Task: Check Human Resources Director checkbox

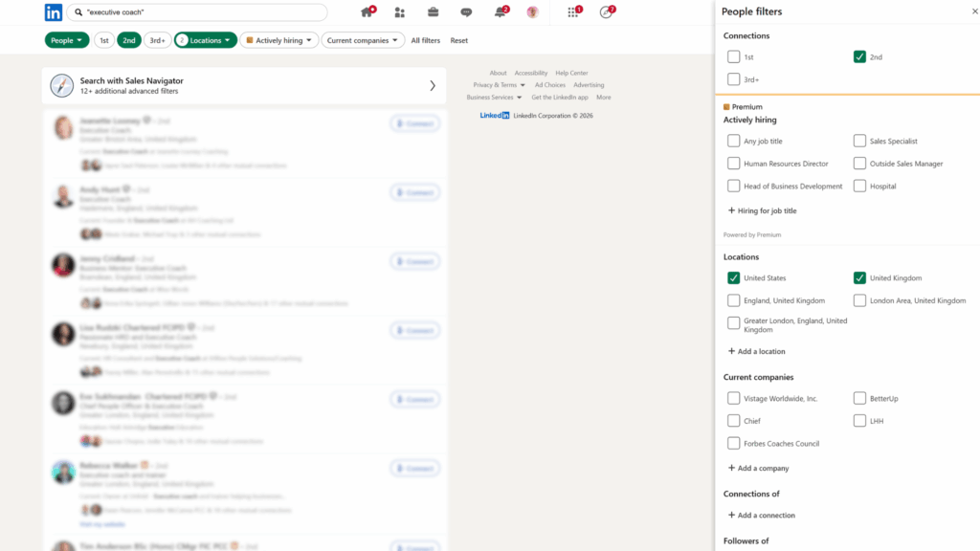Action: coord(734,164)
